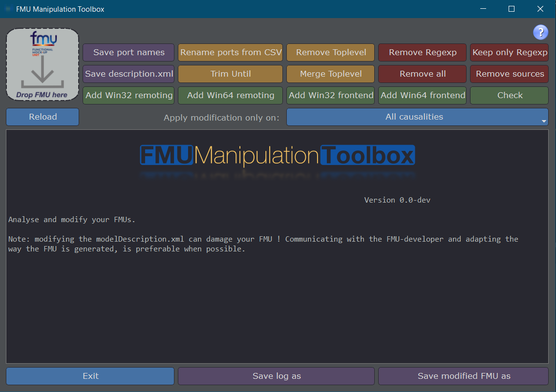Click Save log as button
Image resolution: width=556 pixels, height=392 pixels.
[276, 376]
